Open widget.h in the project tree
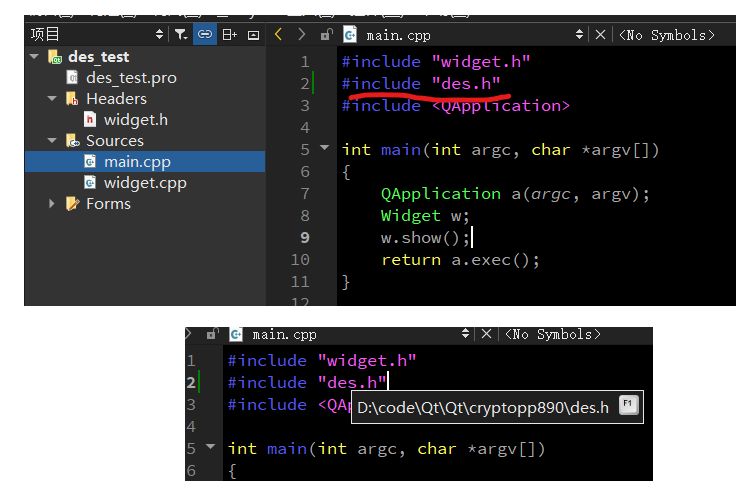The width and height of the screenshot is (744, 488). click(135, 120)
